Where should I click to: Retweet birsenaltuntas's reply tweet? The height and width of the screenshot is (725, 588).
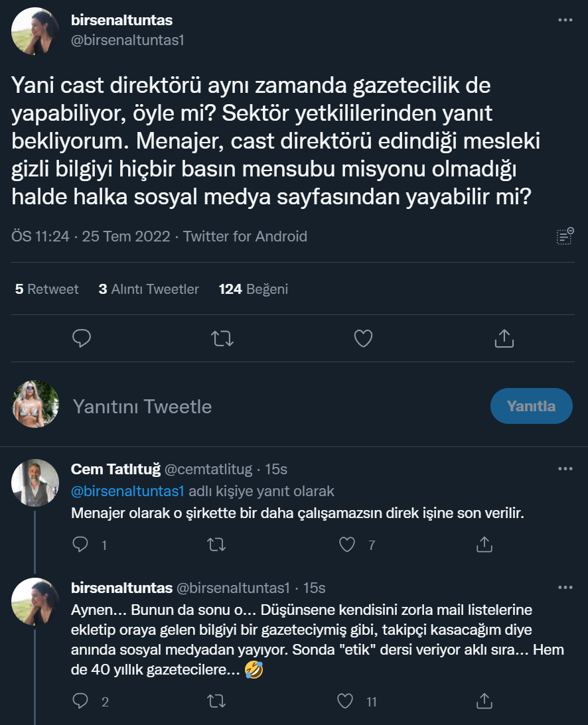pyautogui.click(x=215, y=700)
